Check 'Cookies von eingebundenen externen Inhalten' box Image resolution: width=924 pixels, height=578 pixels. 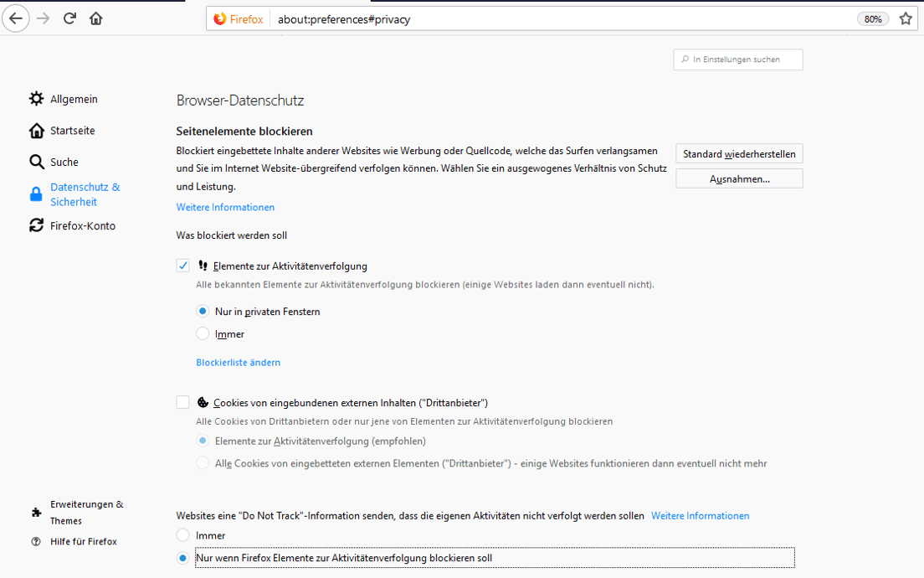coord(182,402)
